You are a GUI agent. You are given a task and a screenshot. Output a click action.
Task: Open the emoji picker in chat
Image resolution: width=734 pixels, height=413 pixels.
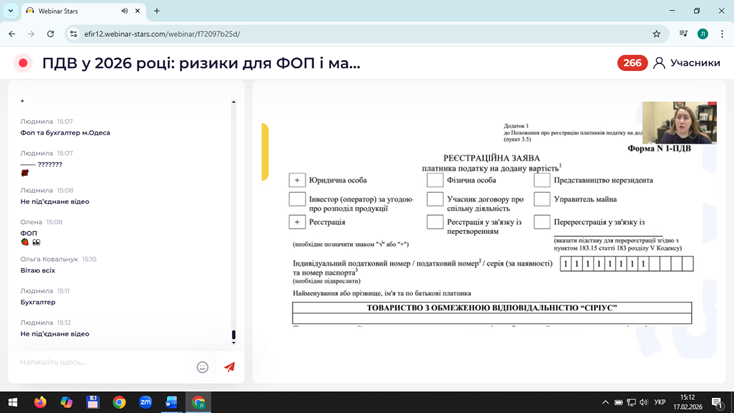(x=202, y=367)
